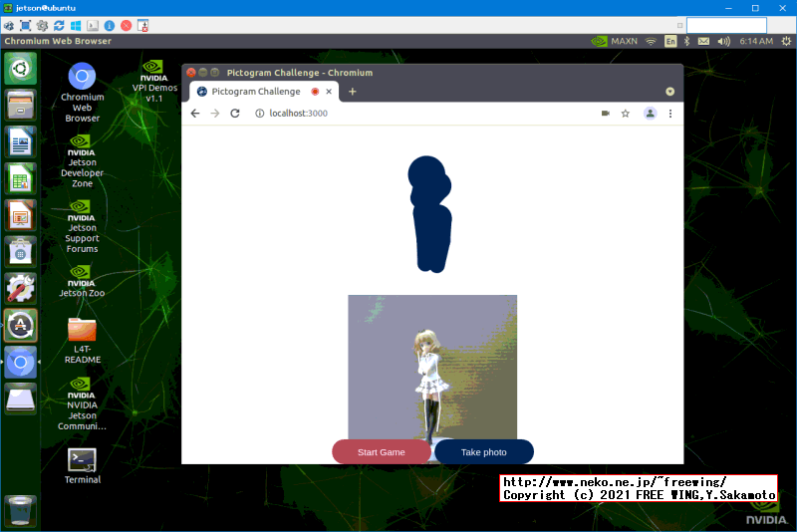Image resolution: width=797 pixels, height=532 pixels.
Task: Close the Pictogram Challenge tab
Action: 329,92
